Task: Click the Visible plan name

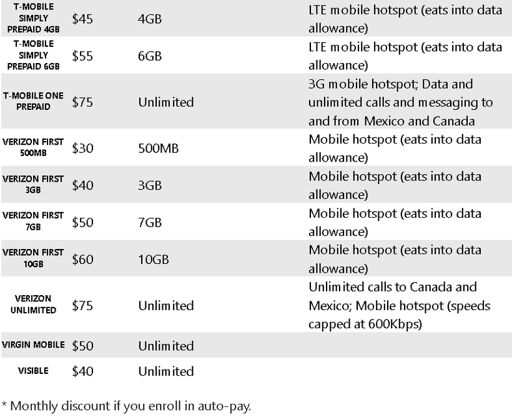Action: (x=33, y=371)
